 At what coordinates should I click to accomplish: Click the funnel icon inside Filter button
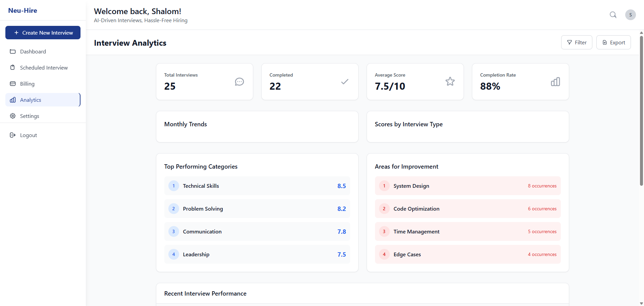570,42
